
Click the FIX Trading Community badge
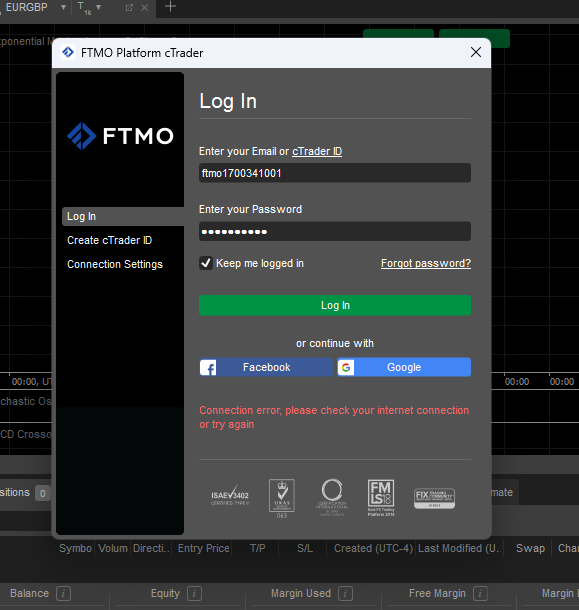click(434, 498)
